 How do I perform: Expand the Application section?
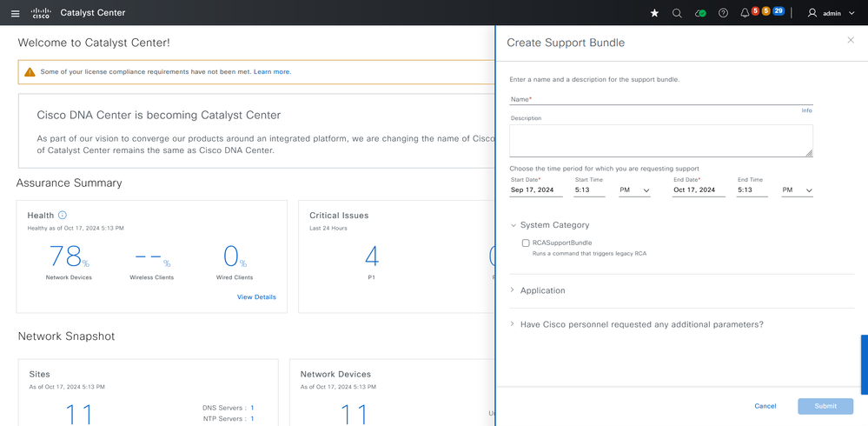tap(513, 290)
